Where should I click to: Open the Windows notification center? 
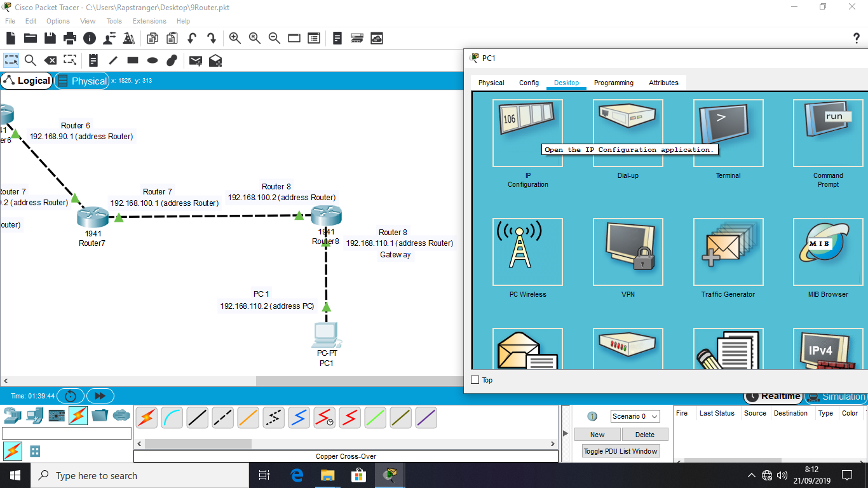coord(847,475)
